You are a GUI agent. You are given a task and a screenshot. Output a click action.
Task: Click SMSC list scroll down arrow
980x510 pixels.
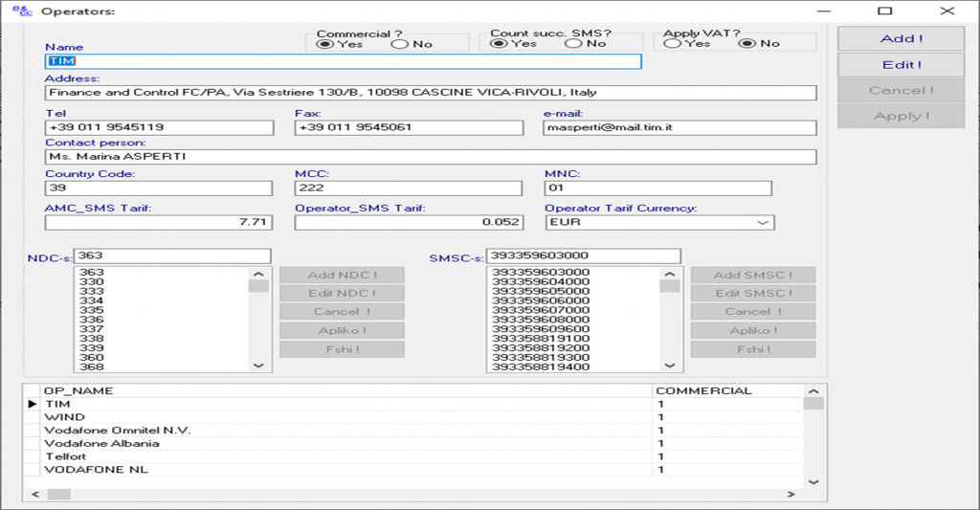[x=670, y=366]
